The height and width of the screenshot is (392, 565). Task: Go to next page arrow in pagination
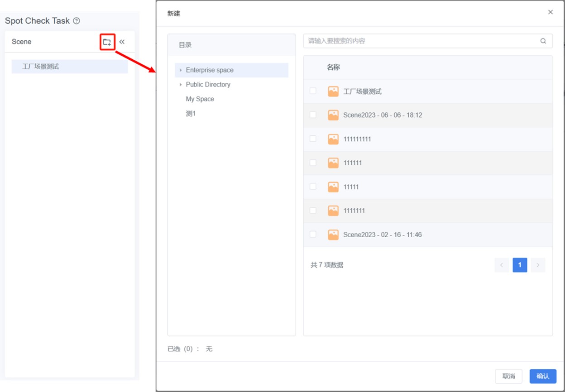[538, 265]
